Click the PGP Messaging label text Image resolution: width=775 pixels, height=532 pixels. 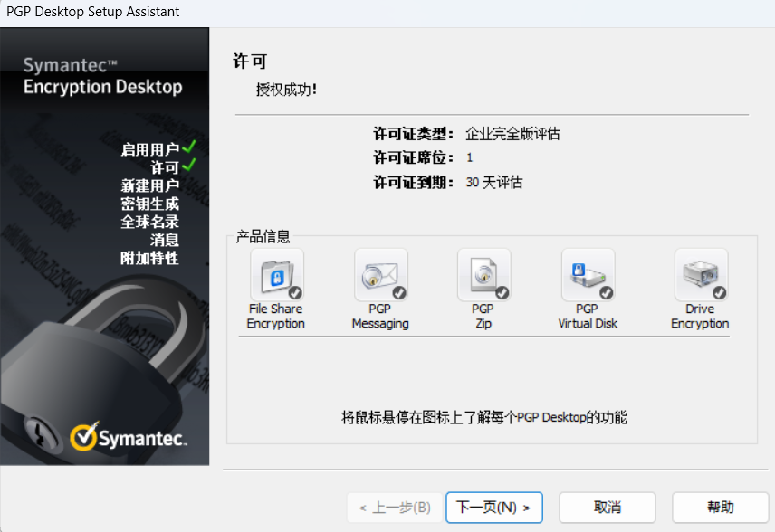click(380, 316)
